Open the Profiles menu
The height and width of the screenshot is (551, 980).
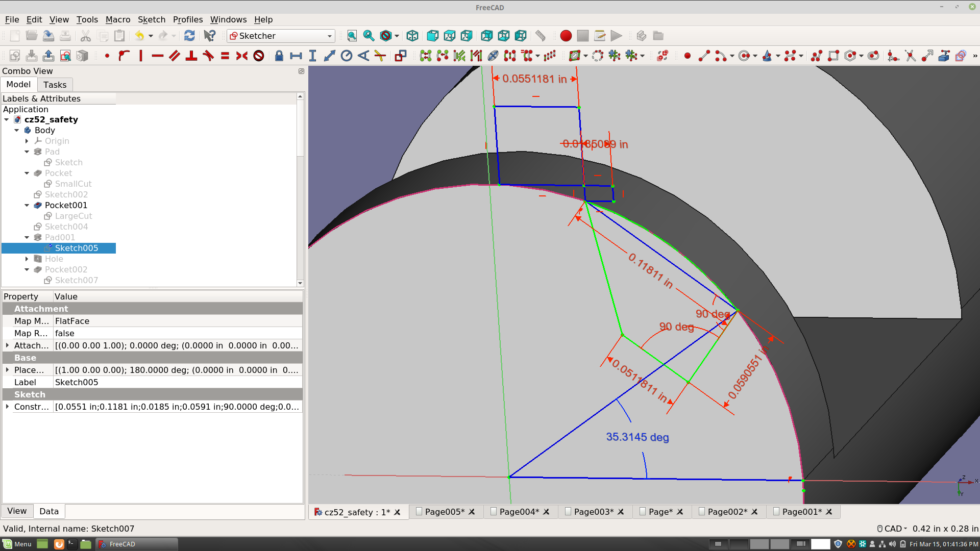click(x=188, y=19)
